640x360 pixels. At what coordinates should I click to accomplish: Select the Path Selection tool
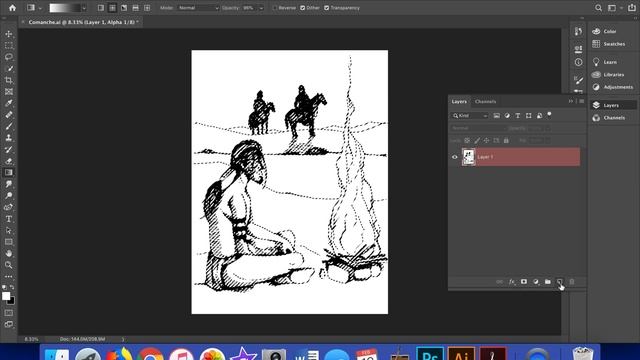click(9, 230)
